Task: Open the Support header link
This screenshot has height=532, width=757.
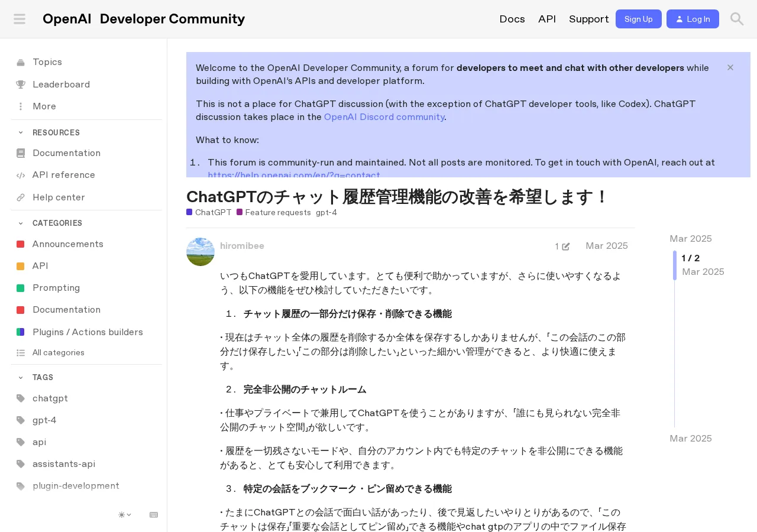Action: [588, 19]
